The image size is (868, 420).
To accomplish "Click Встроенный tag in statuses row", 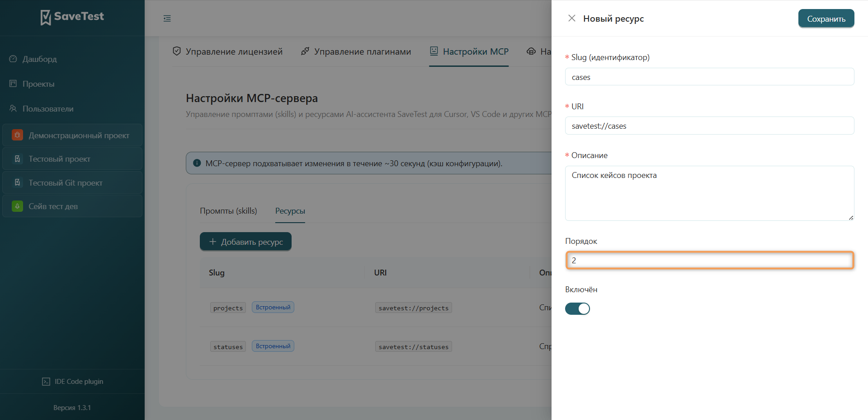I will pyautogui.click(x=273, y=346).
